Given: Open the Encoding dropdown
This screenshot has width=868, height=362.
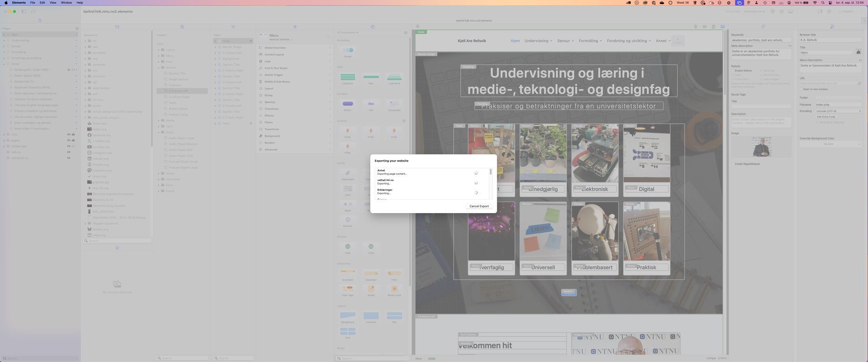Looking at the screenshot, I should 838,111.
